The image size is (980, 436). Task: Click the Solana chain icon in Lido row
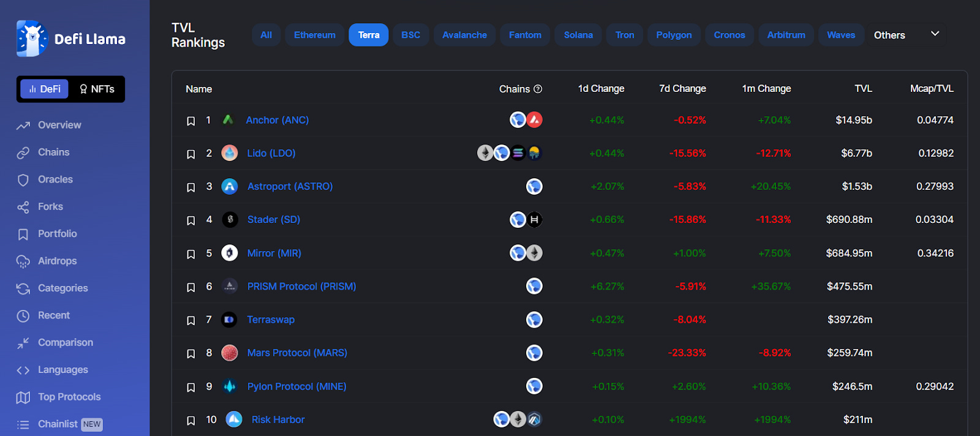pos(518,153)
